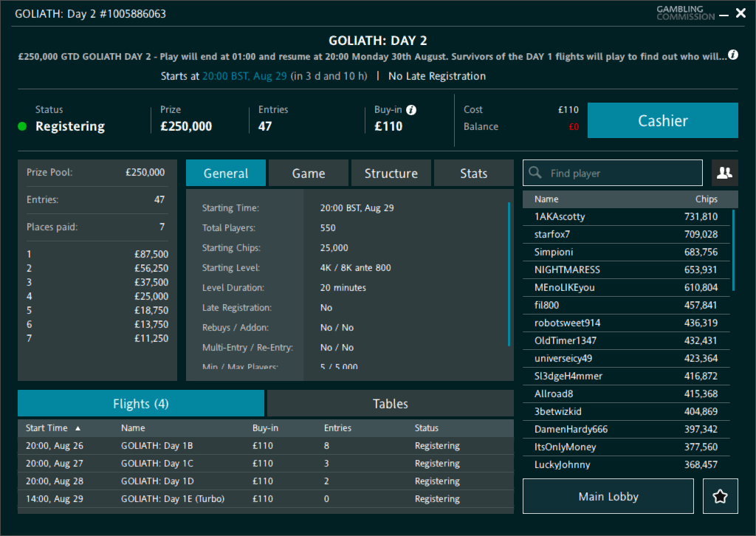This screenshot has height=536, width=756.
Task: Close the GOLIATH Day 2 window
Action: pos(741,13)
